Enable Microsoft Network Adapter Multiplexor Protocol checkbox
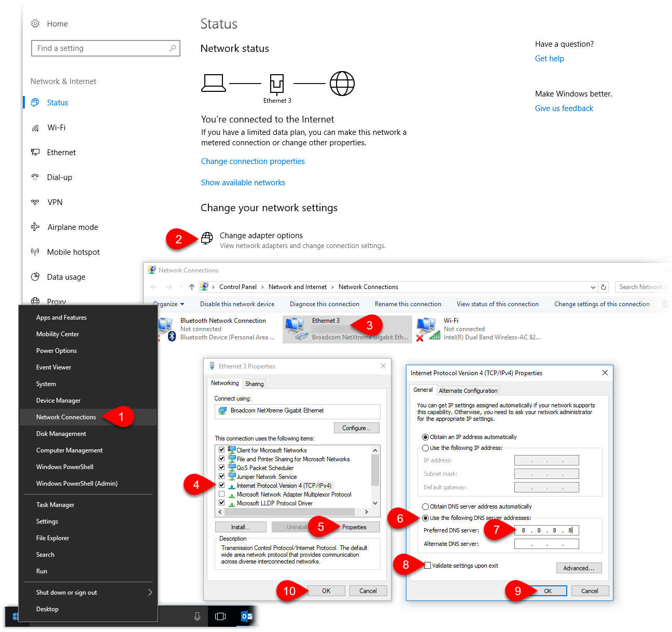 point(222,494)
